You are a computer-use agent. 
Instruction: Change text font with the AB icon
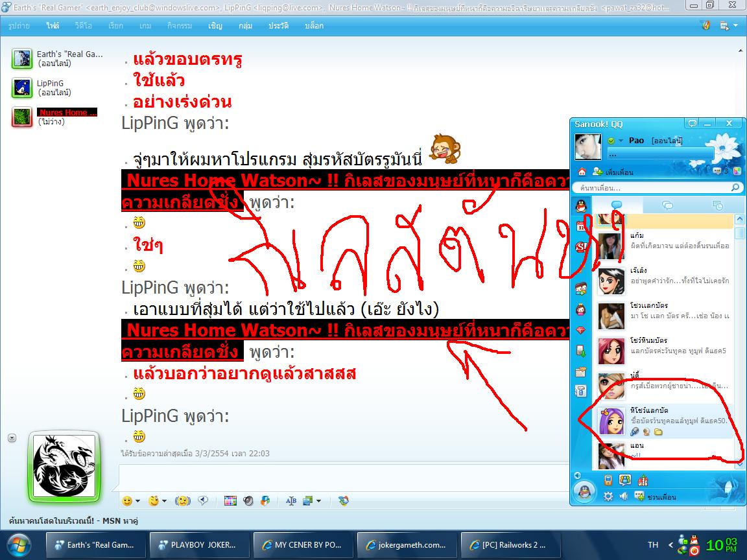291,501
